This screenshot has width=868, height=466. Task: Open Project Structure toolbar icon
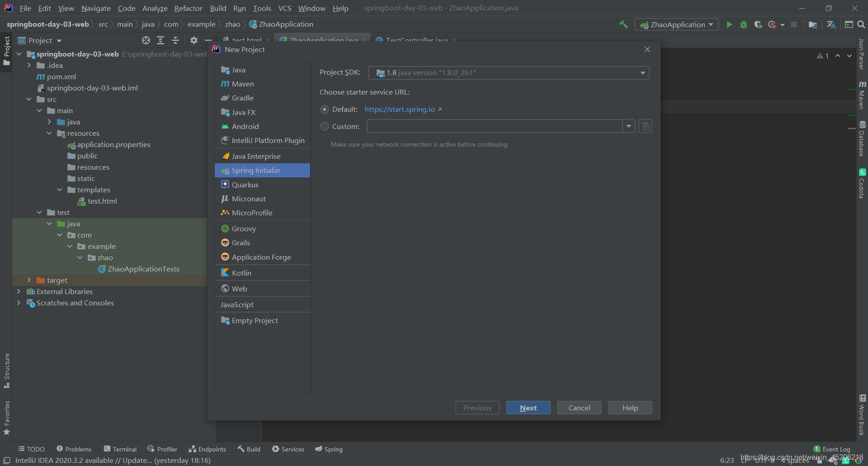click(x=813, y=24)
